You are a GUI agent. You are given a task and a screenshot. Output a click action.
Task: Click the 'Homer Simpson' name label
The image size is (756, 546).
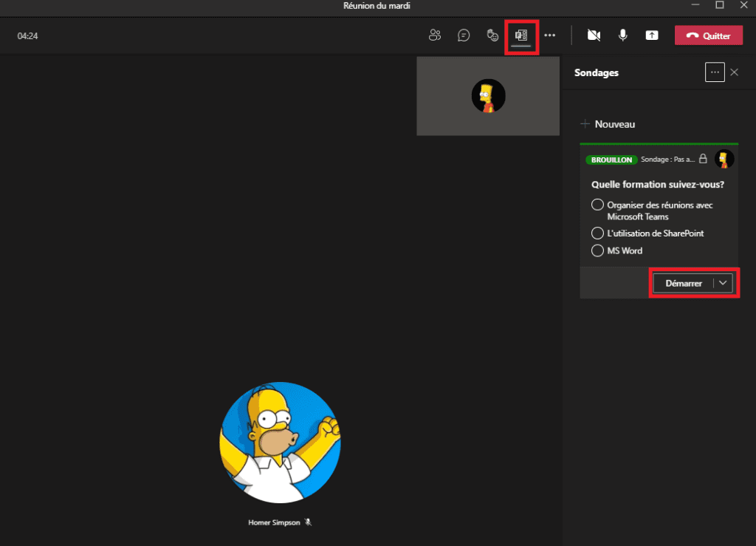pos(274,522)
